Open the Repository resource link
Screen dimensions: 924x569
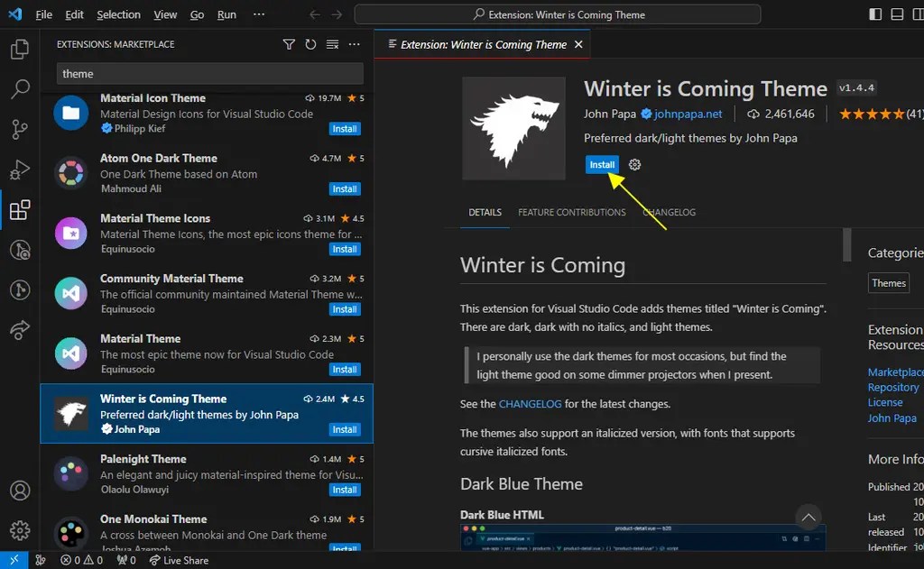892,387
